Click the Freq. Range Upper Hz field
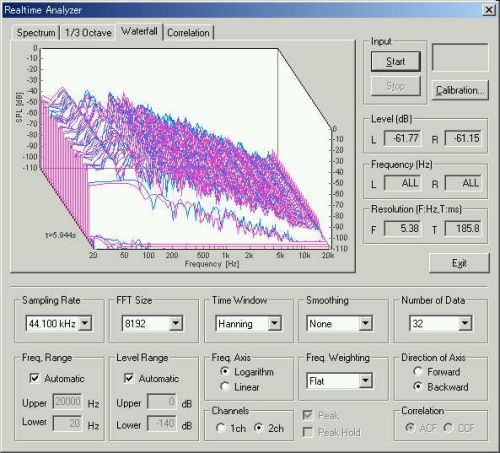This screenshot has height=453, width=500. pos(67,401)
